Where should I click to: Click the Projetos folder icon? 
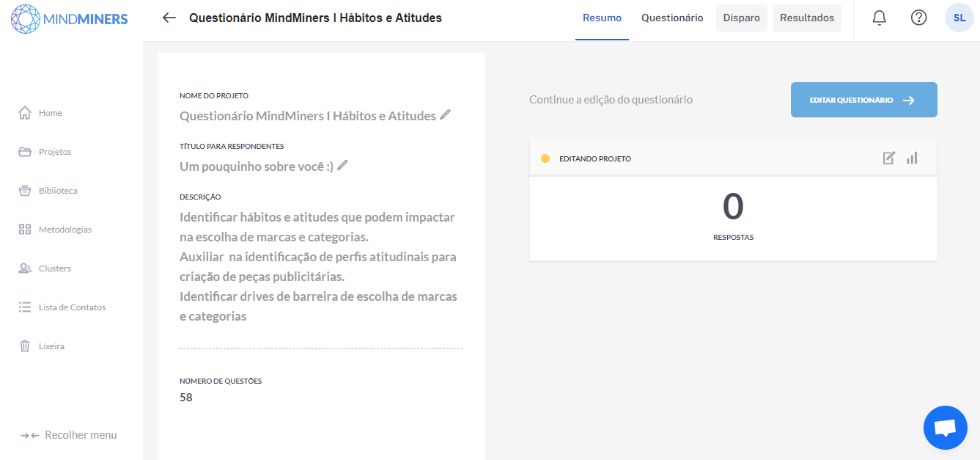tap(24, 152)
